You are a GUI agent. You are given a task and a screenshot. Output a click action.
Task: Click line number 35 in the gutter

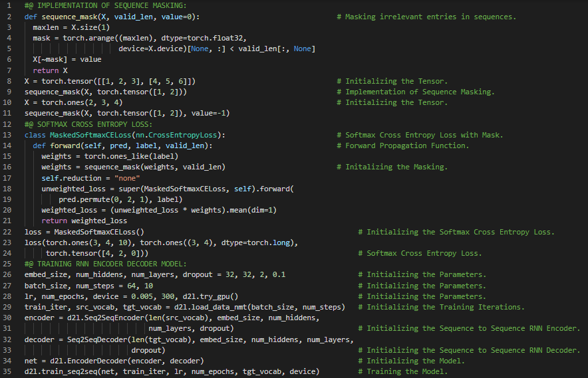coord(9,371)
